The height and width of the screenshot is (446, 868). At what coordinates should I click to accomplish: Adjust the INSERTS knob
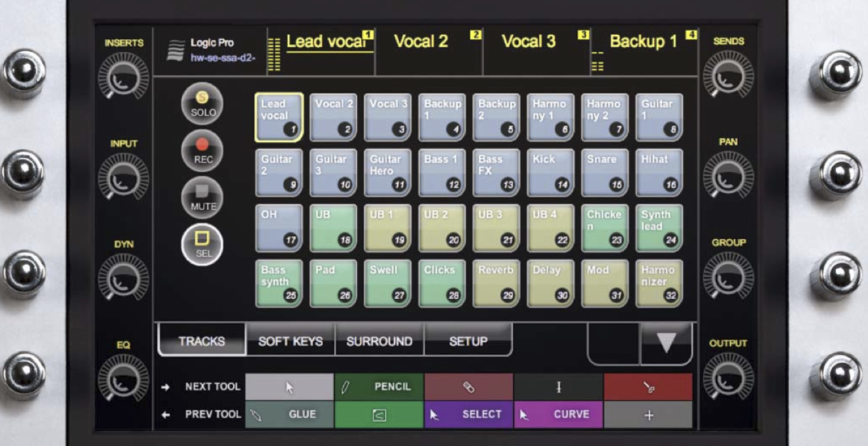pos(124,78)
